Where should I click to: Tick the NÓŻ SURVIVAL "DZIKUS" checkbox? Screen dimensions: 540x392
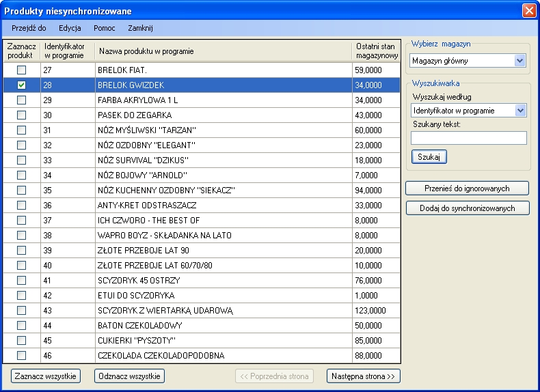click(21, 160)
